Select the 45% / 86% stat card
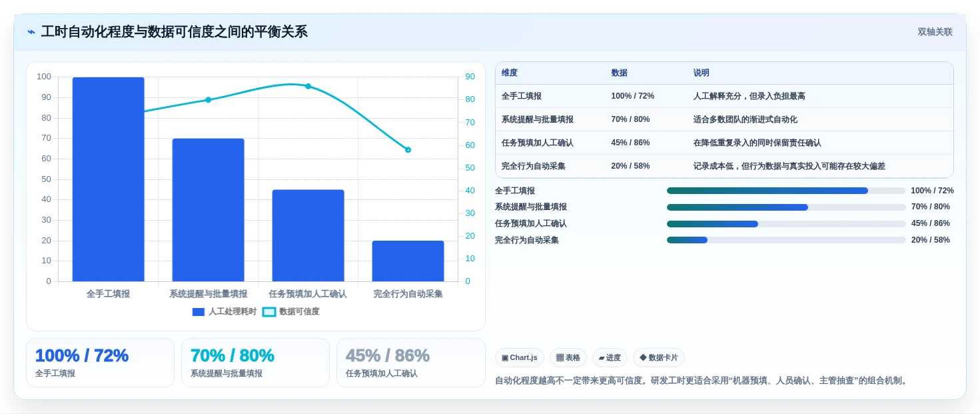Viewport: 980px width, 414px height. point(411,363)
